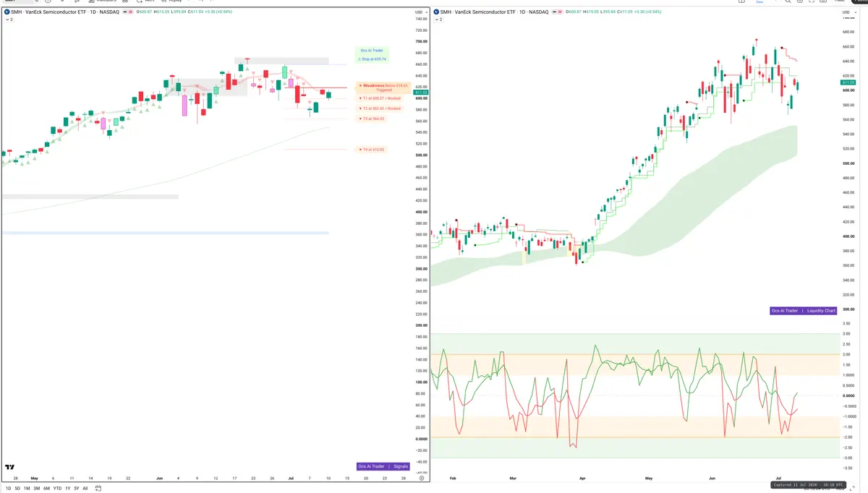Click the Weakness Triggered label
This screenshot has width=868, height=493.
click(x=385, y=87)
